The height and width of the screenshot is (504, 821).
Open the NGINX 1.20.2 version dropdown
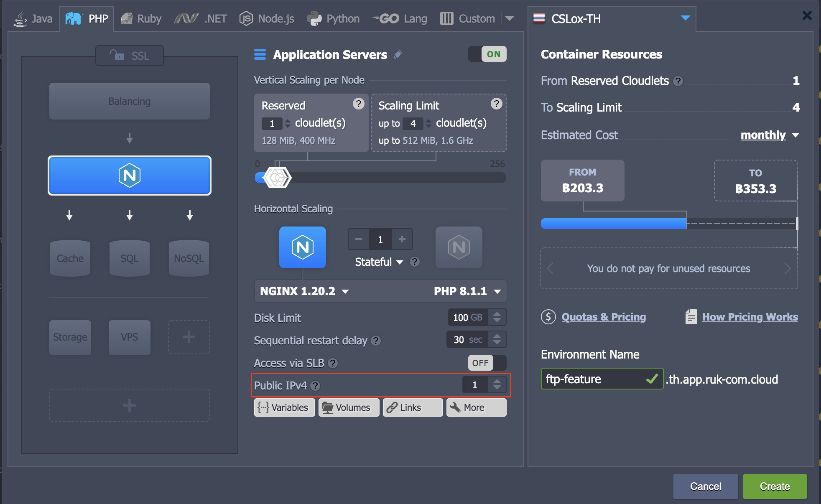coord(304,291)
